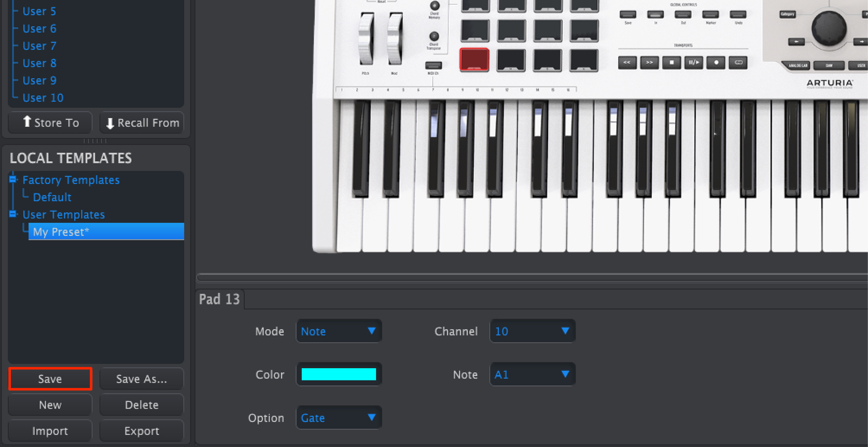Select User 5 memory slot

click(39, 11)
